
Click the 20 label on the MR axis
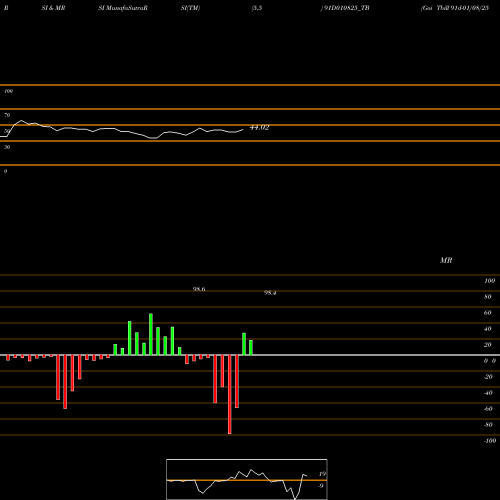point(488,345)
